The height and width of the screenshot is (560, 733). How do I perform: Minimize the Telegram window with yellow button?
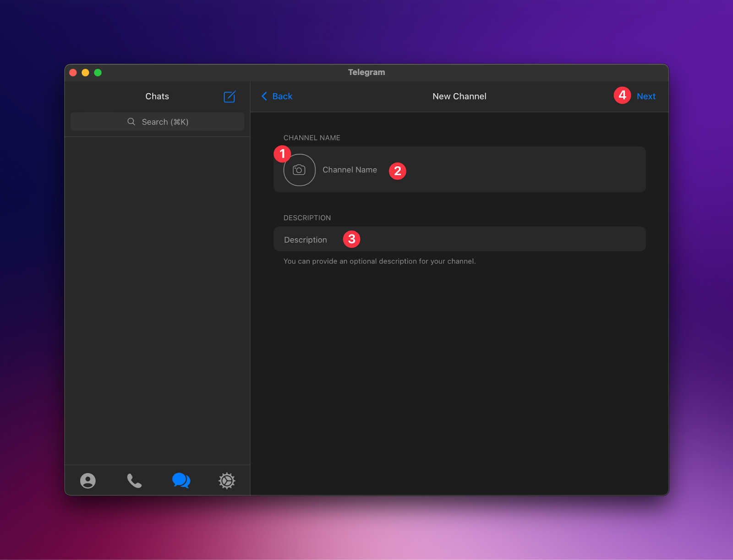(x=85, y=72)
